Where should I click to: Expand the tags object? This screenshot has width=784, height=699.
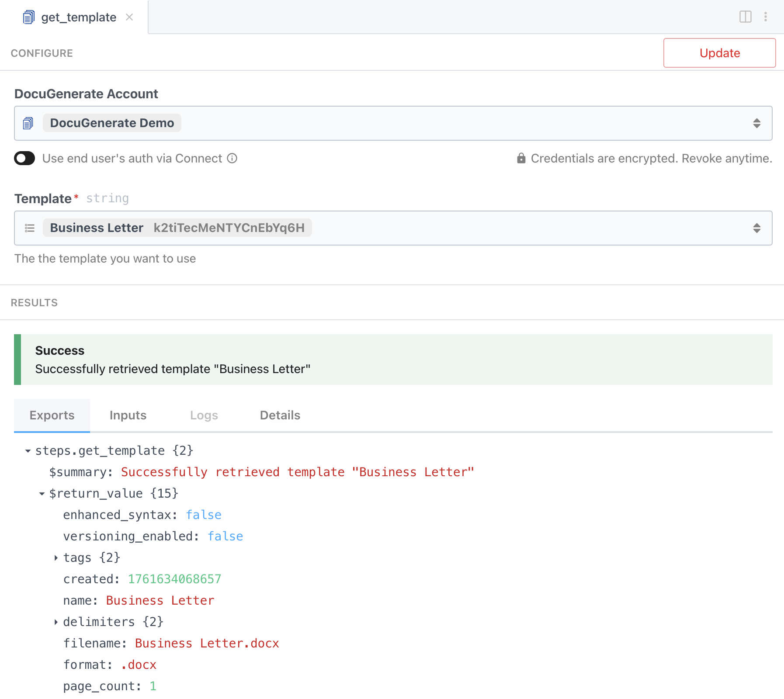click(x=56, y=557)
